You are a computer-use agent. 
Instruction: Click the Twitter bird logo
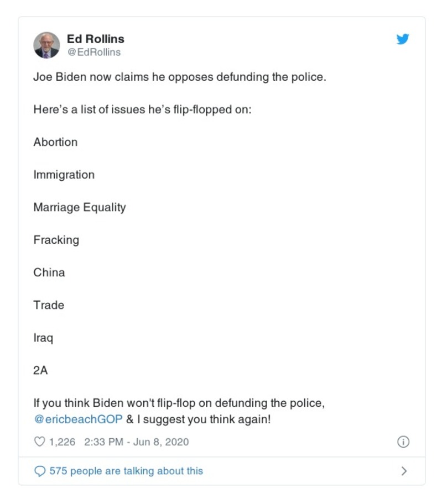click(x=403, y=39)
